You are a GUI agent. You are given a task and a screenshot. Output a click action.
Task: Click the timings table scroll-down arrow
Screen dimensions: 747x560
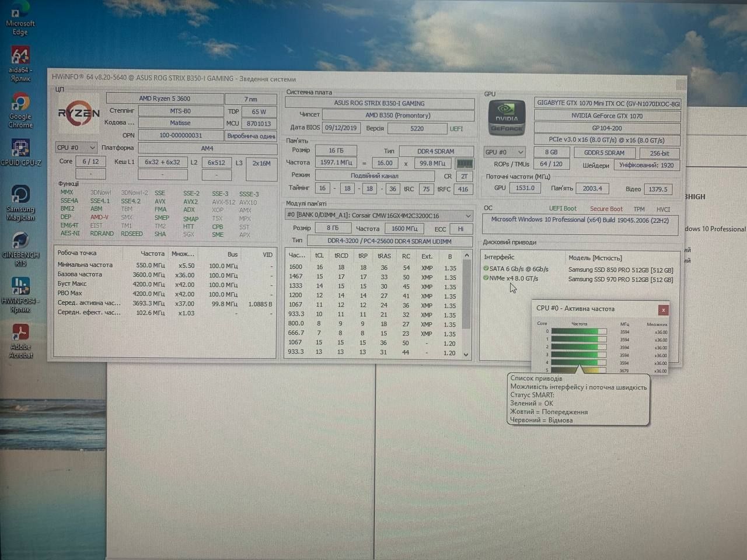point(466,354)
